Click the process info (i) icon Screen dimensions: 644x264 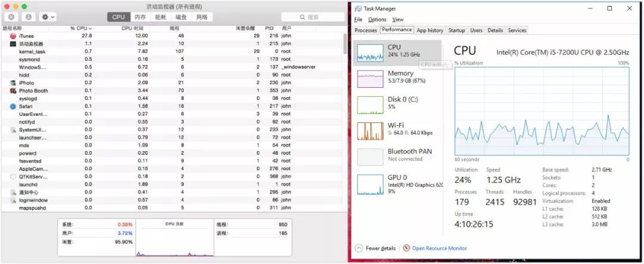click(x=29, y=17)
